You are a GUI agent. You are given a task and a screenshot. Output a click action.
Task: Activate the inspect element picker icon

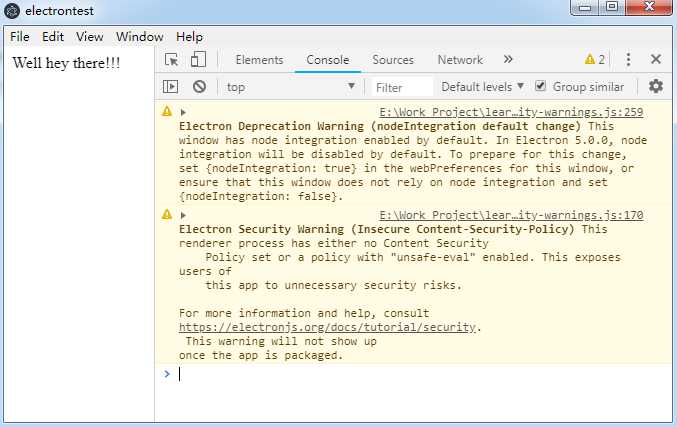click(x=171, y=59)
